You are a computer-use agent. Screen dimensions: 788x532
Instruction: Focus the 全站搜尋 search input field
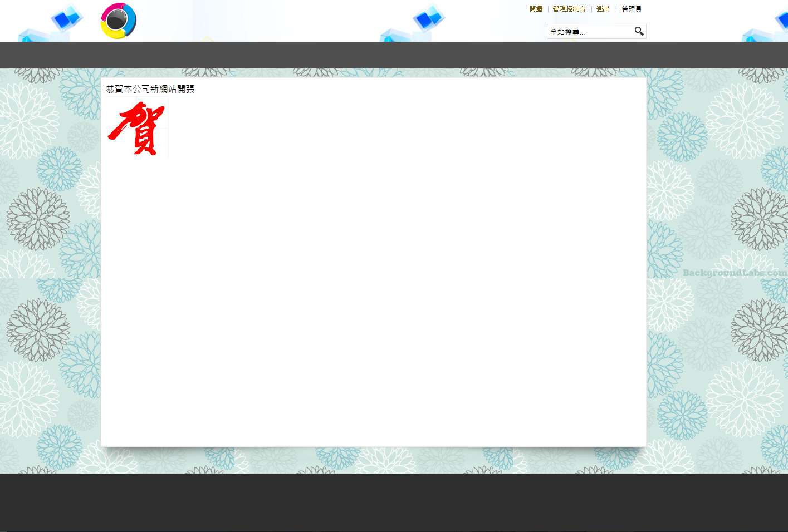coord(589,32)
